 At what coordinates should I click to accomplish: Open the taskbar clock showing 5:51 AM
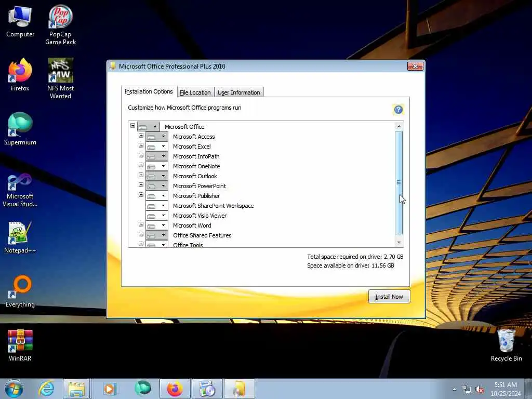(x=506, y=389)
